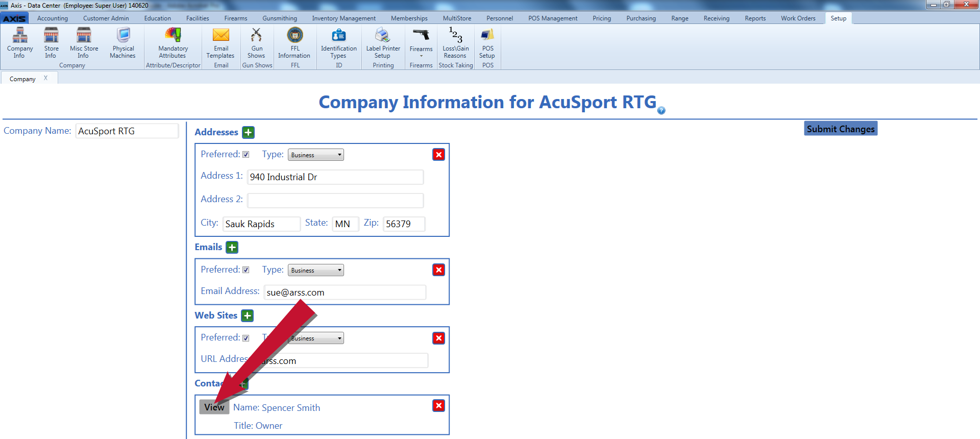Open the Firearms ribbon tab
980x439 pixels.
click(236, 18)
